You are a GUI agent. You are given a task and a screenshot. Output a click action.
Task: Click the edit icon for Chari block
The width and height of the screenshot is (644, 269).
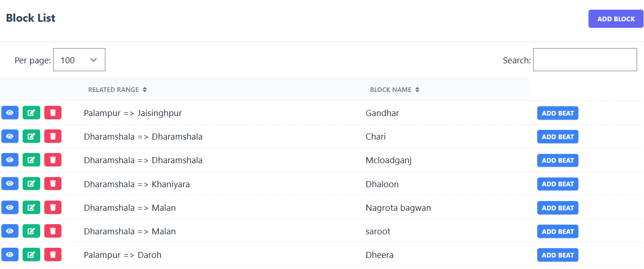coord(31,136)
